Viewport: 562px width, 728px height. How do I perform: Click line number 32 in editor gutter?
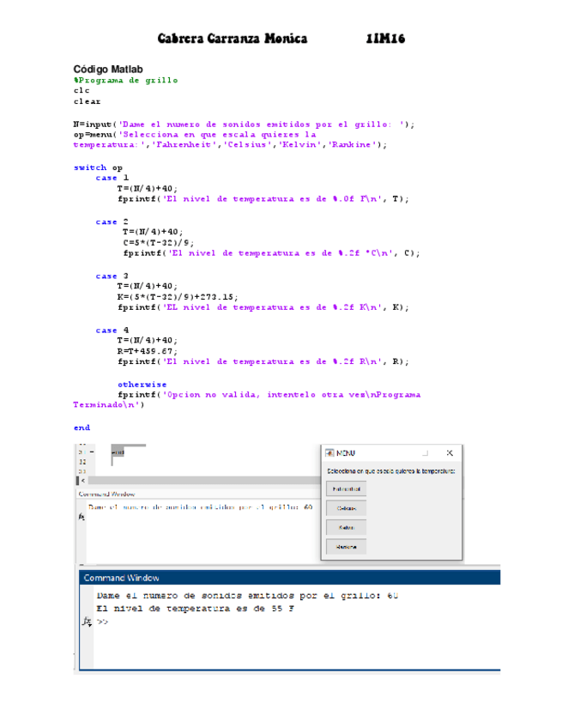pos(82,461)
